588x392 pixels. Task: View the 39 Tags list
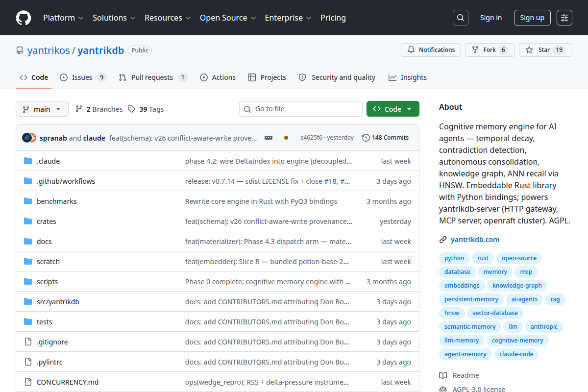146,109
